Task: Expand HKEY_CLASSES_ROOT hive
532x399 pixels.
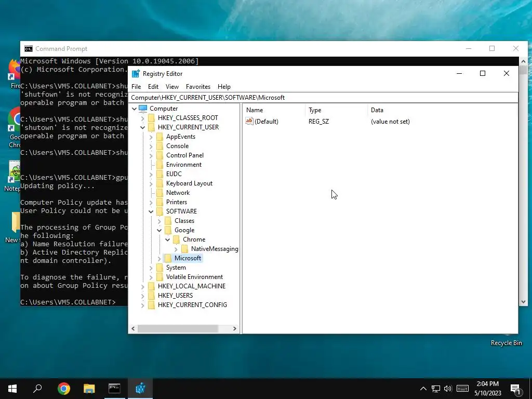Action: coord(142,118)
